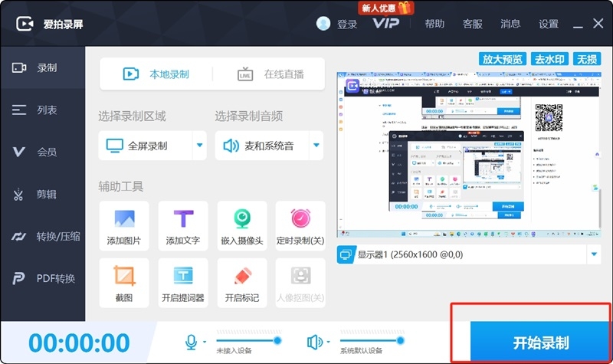Screen dimensions: 613x364
Task: Expand the recording audio dropdown arrow
Action: (316, 146)
